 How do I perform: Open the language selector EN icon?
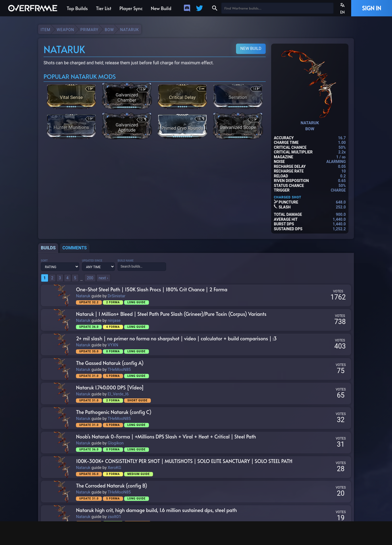pos(342,8)
